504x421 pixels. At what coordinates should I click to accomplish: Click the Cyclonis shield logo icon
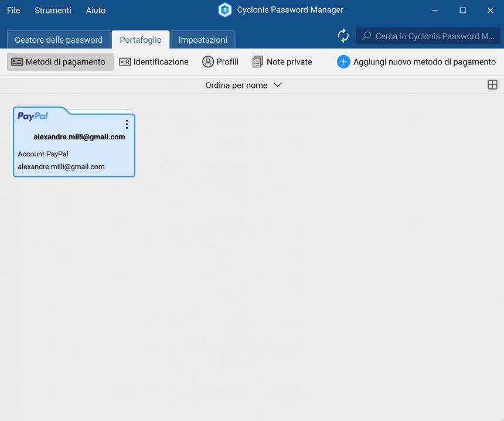(225, 10)
